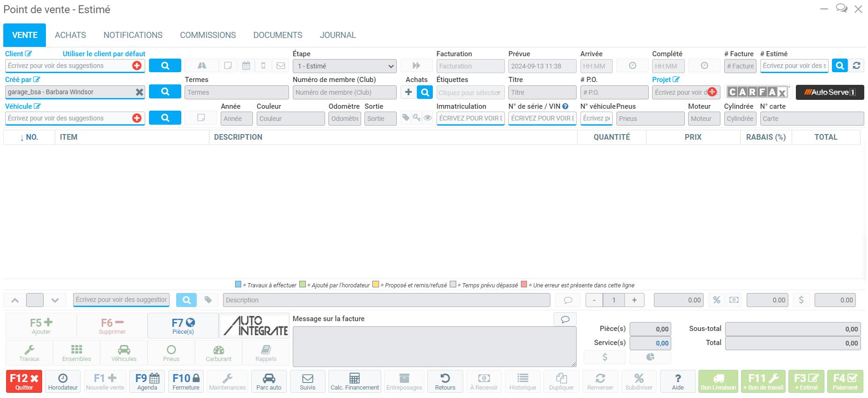Clear the Créé par garage_bsa value
The height and width of the screenshot is (398, 868).
click(139, 92)
